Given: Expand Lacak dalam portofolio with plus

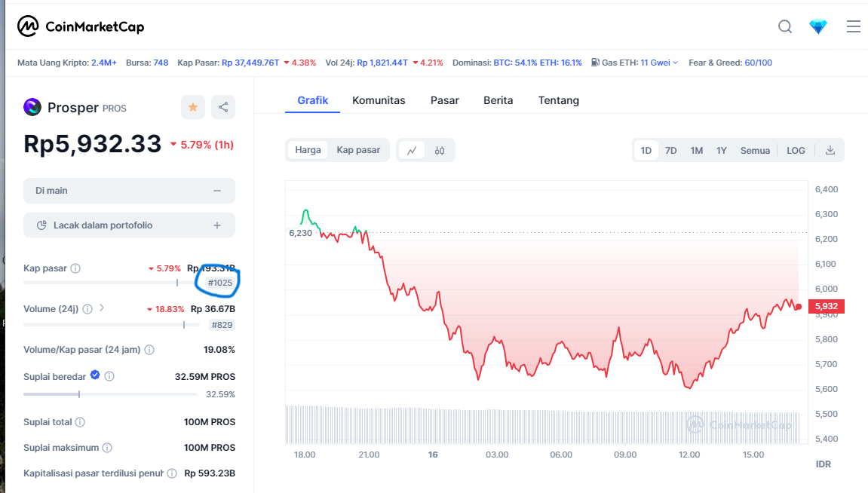Looking at the screenshot, I should point(217,225).
